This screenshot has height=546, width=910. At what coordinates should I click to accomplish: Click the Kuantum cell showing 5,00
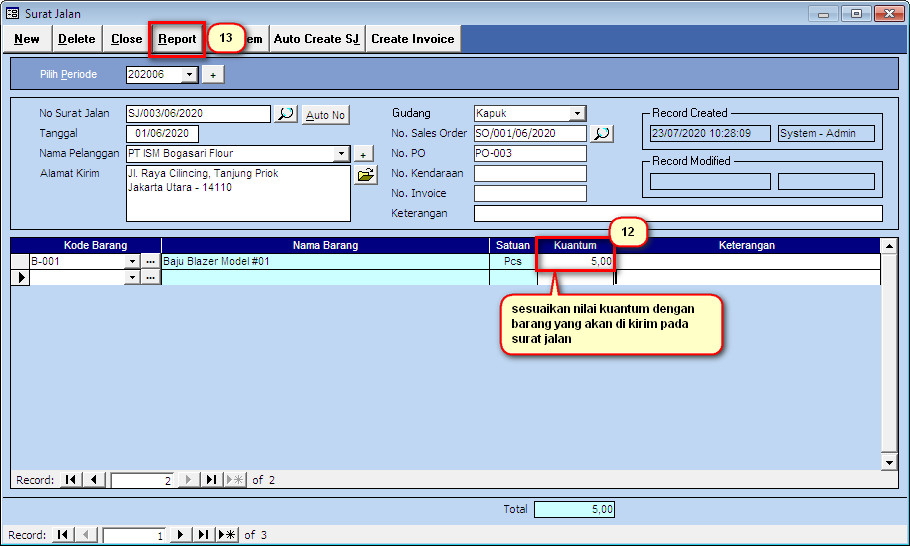576,262
